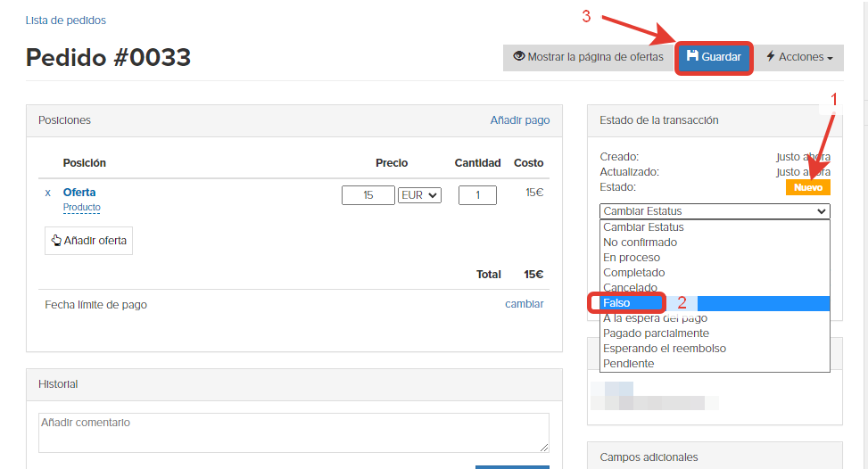Choose Cambiar Estatus placeholder option in list

tap(715, 227)
